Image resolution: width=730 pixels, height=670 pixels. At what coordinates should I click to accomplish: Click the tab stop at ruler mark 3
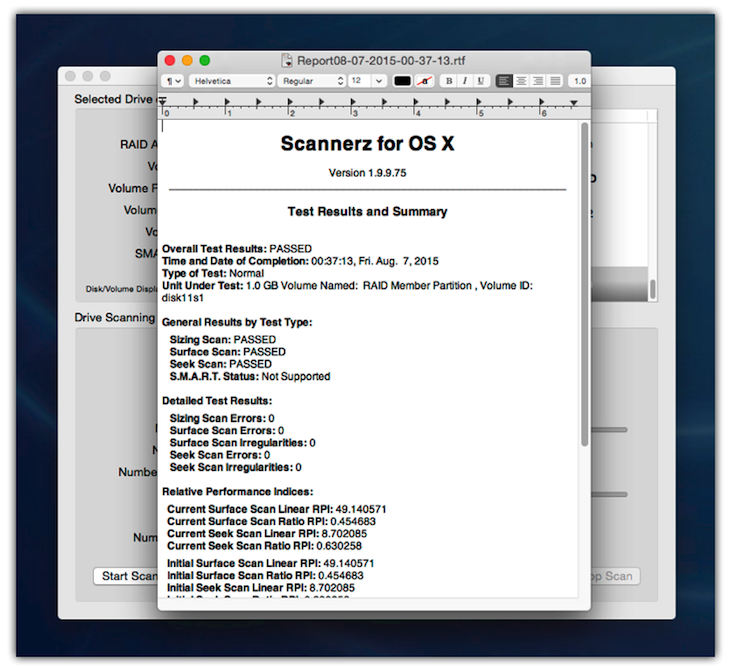352,102
